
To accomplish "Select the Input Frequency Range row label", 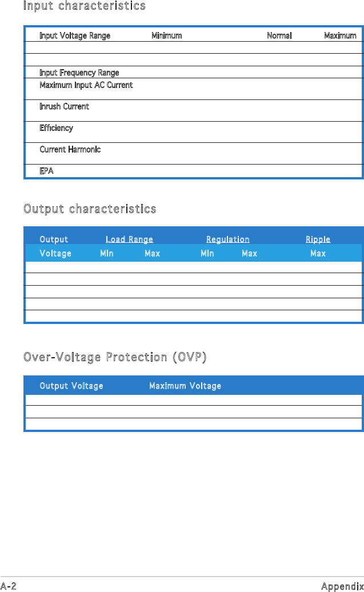I will [79, 73].
